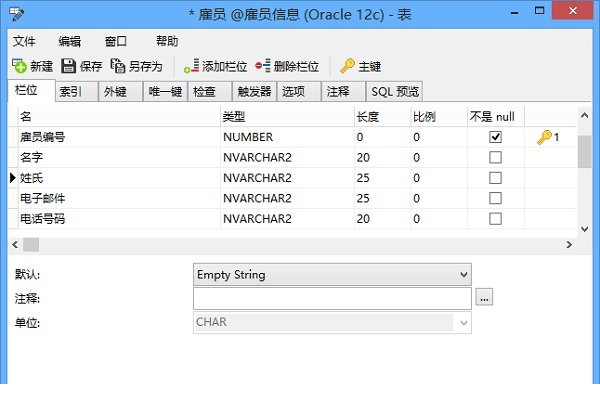Viewport: 600px width, 399px height.
Task: Click inside the 注释 text field
Action: 332,298
